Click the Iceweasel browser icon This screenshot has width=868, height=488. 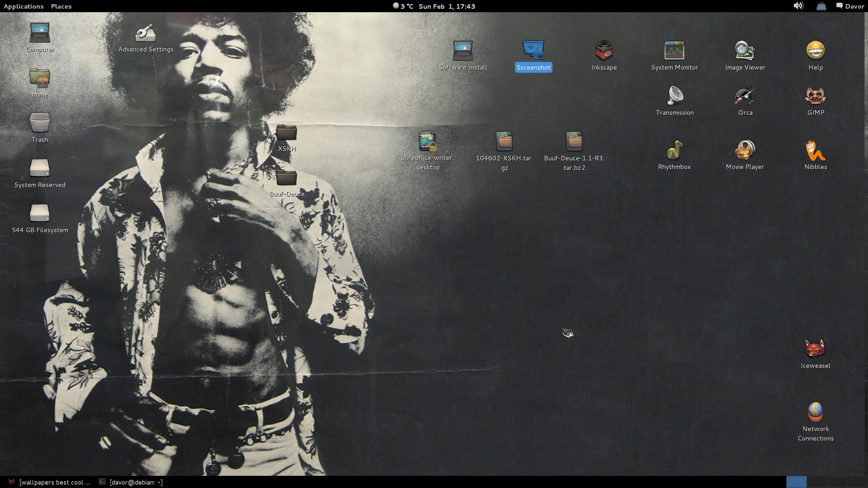pyautogui.click(x=815, y=349)
